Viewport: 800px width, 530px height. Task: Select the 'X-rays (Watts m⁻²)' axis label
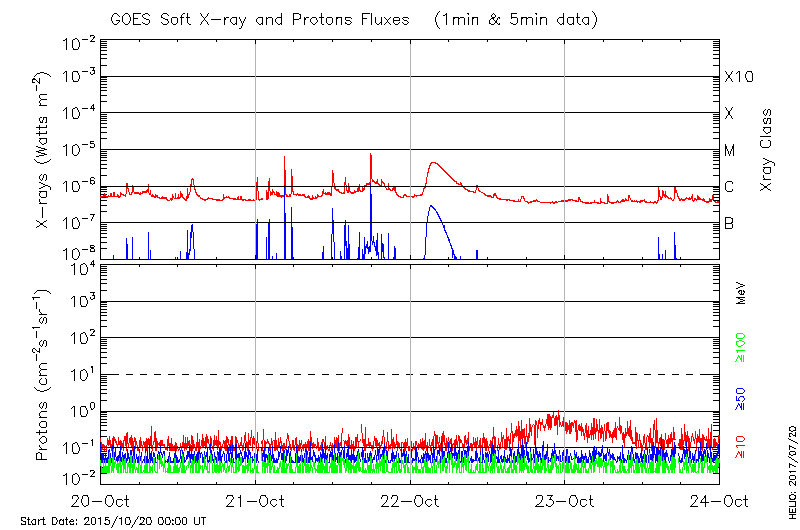tap(44, 150)
